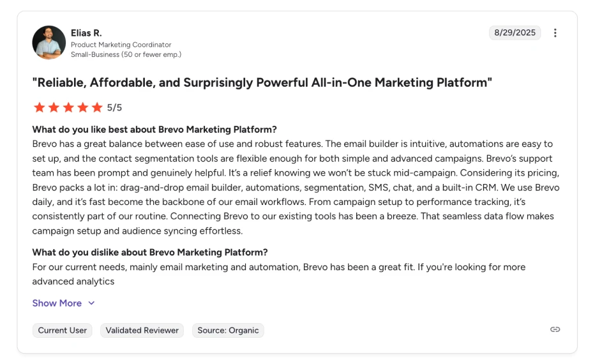Click the second rating star
Viewport: 595px width, 364px height.
54,107
